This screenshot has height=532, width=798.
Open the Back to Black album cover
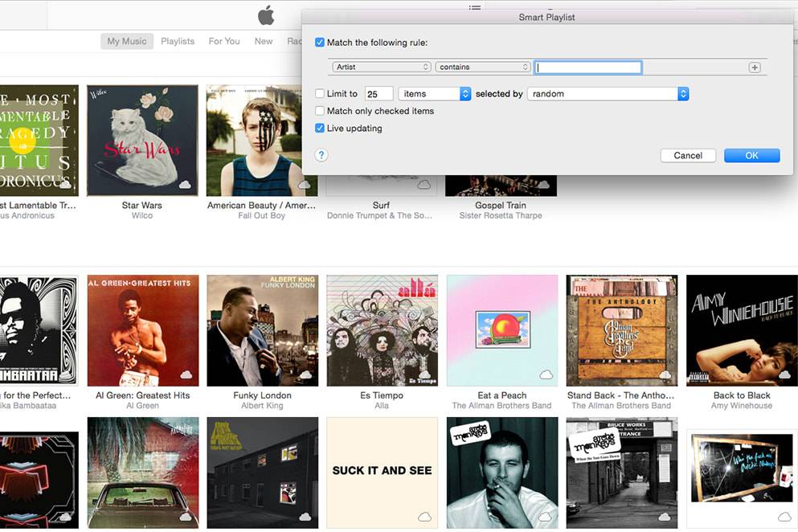[742, 330]
